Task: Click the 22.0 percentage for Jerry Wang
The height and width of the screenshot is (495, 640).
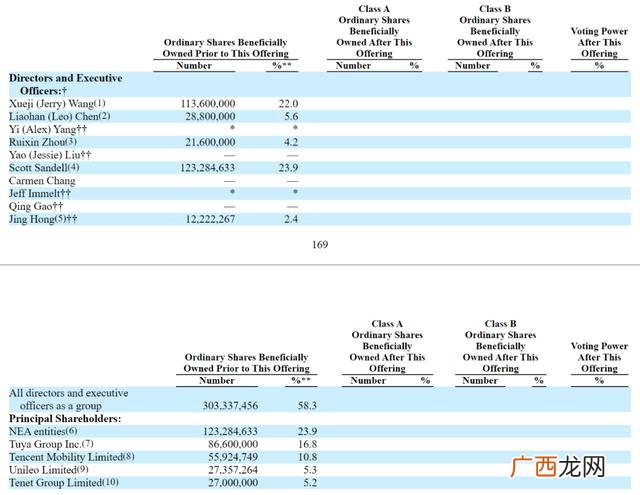Action: coord(288,104)
